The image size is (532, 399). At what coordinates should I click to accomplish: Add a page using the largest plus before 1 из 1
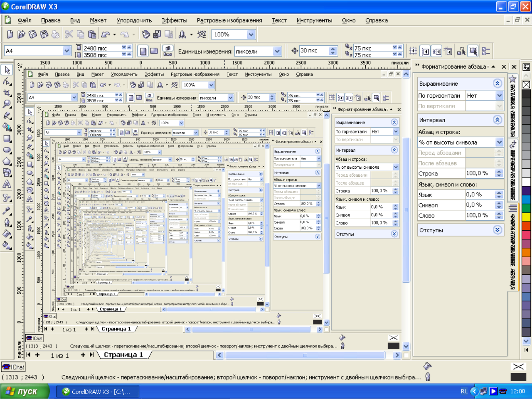(37, 355)
